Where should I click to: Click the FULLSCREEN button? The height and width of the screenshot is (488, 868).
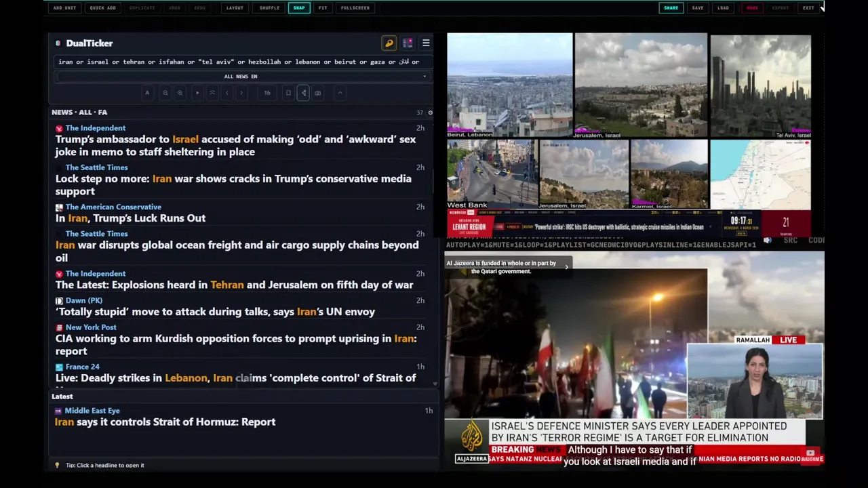pyautogui.click(x=355, y=8)
